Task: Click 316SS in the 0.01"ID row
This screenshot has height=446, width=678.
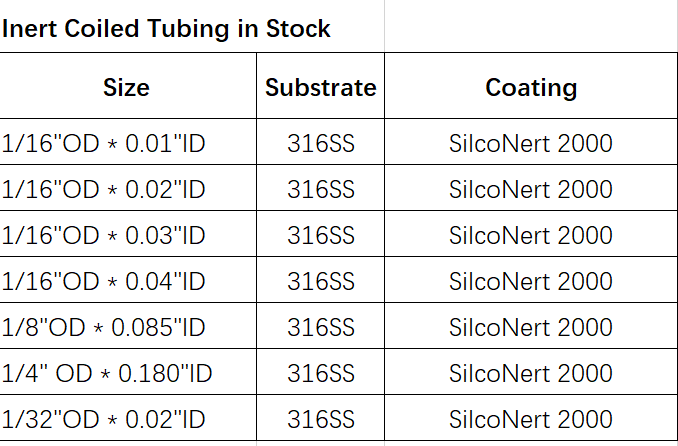Action: coord(320,143)
